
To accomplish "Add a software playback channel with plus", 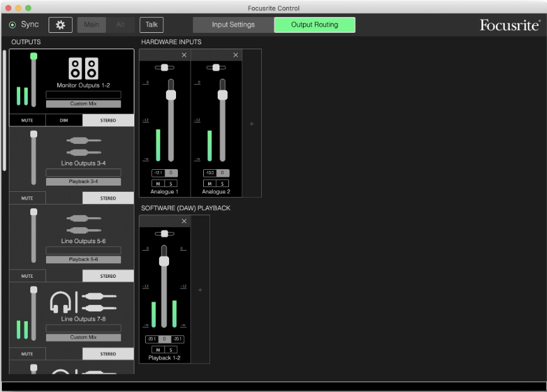I will 200,290.
